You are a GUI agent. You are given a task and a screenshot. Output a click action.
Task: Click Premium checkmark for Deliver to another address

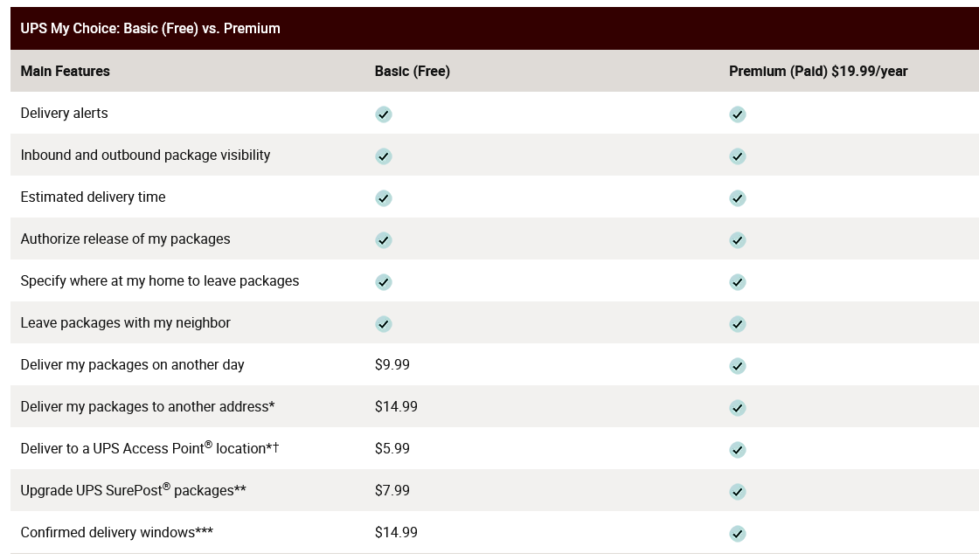(738, 408)
